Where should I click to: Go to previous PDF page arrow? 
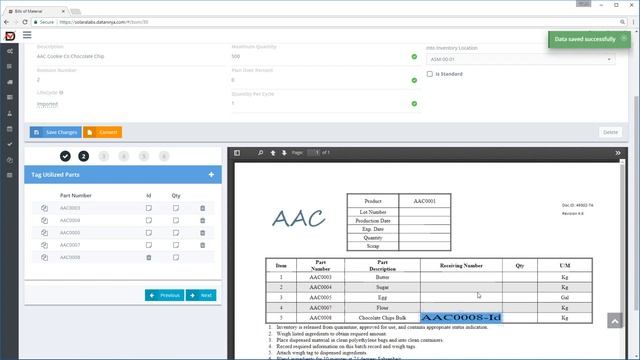273,153
